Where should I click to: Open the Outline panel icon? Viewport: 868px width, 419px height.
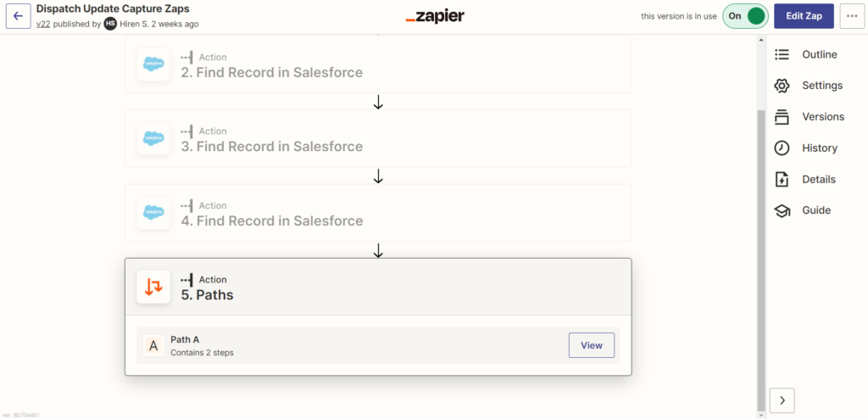(x=782, y=54)
